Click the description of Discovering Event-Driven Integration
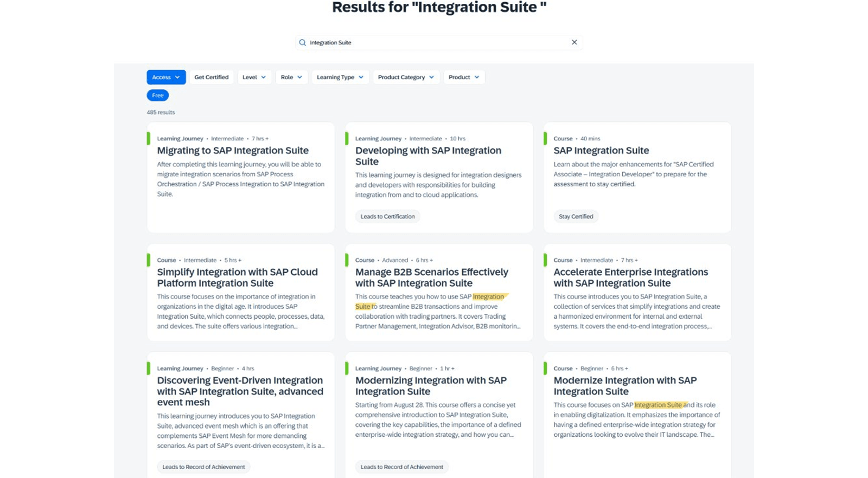 [x=241, y=431]
